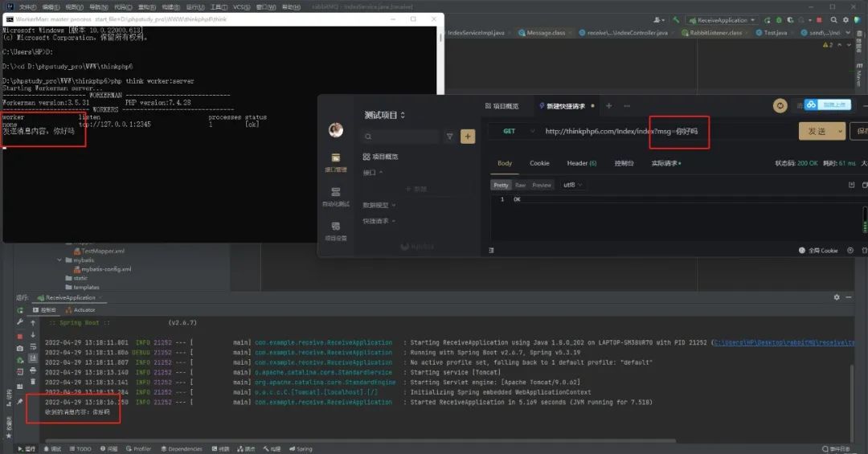Open the send button dropdown arrow
This screenshot has width=868, height=454.
coord(841,131)
